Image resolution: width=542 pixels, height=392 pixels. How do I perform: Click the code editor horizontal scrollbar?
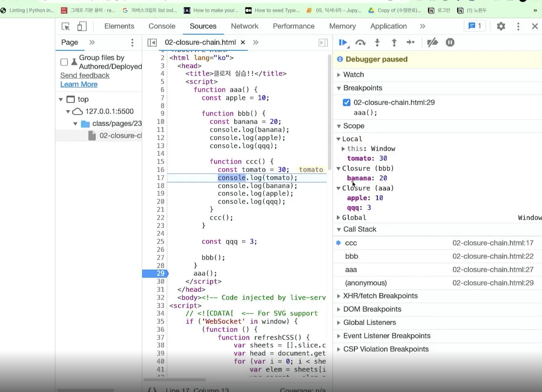click(x=175, y=380)
